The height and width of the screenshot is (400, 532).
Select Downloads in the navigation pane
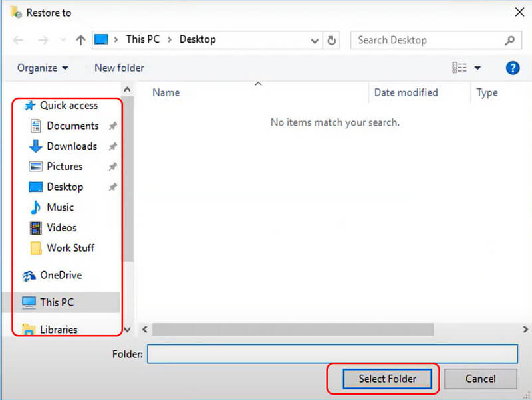[x=71, y=146]
